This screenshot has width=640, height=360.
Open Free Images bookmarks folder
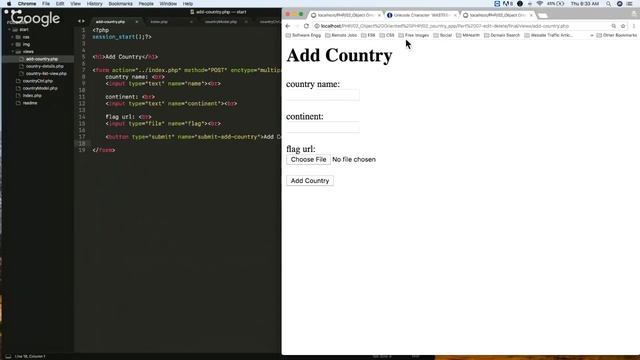pos(413,36)
